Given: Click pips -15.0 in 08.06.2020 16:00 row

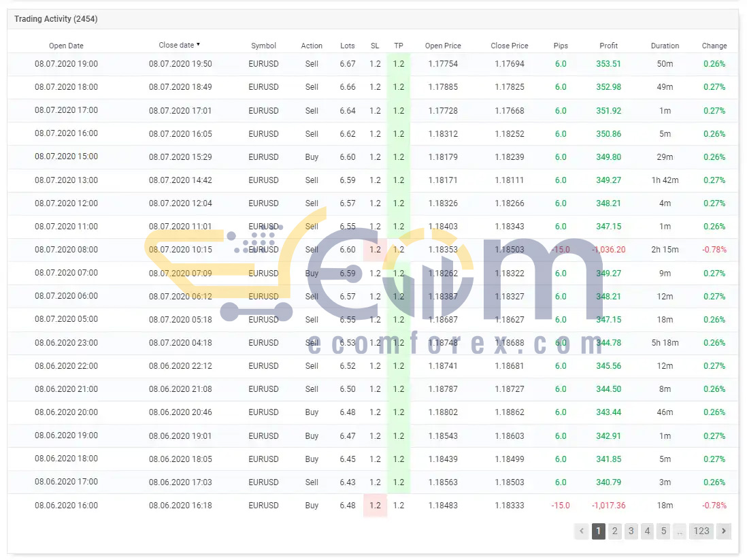Looking at the screenshot, I should pyautogui.click(x=561, y=506).
